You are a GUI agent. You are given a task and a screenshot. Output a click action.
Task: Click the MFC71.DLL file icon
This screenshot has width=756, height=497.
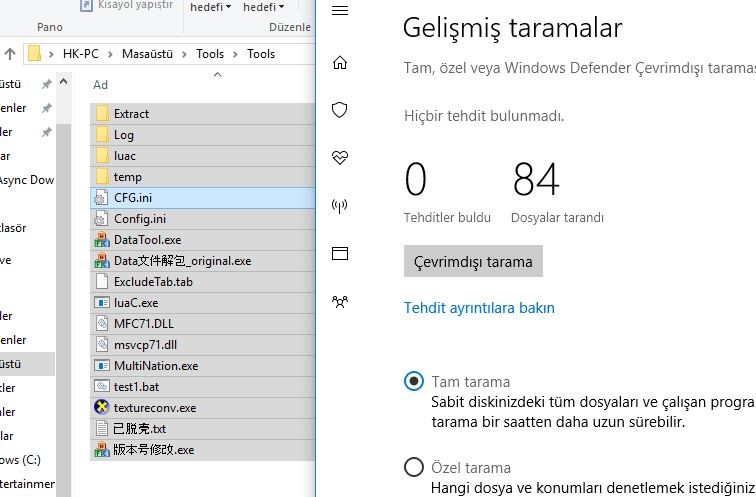102,323
